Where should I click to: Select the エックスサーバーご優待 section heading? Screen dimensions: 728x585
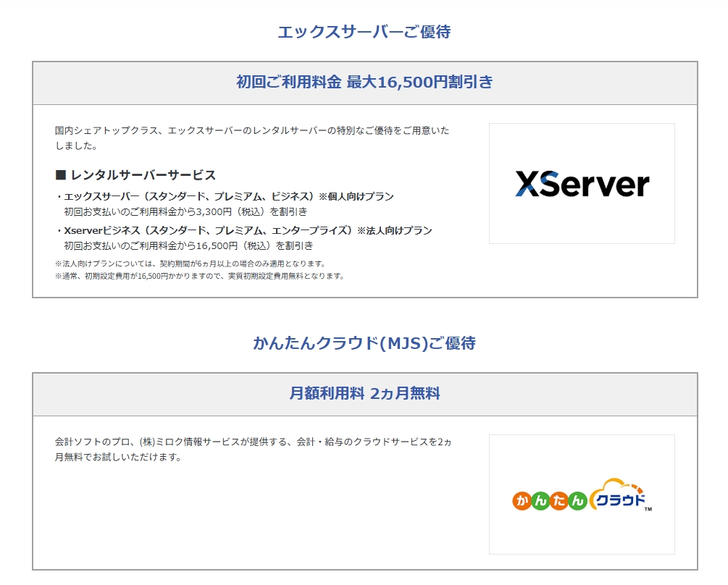(x=364, y=32)
